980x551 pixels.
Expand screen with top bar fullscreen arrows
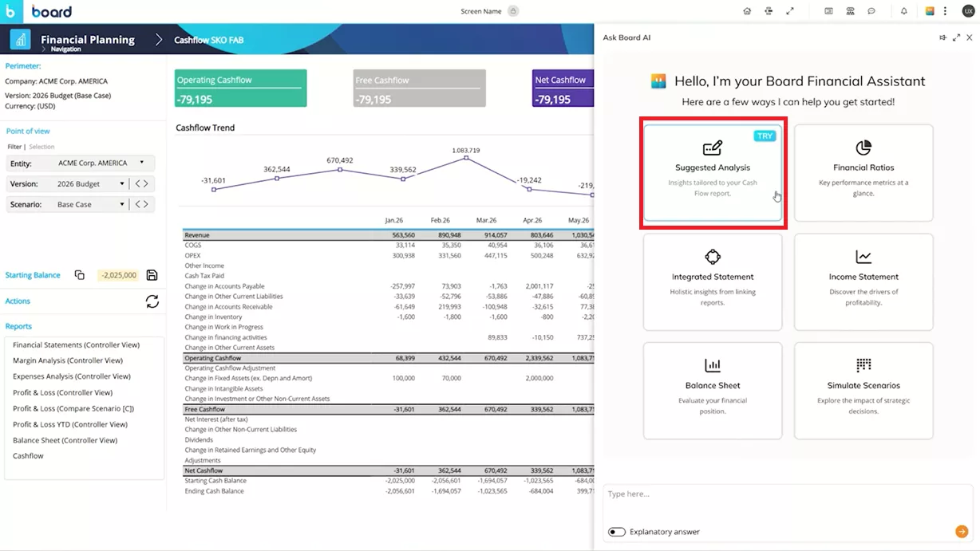click(x=789, y=11)
